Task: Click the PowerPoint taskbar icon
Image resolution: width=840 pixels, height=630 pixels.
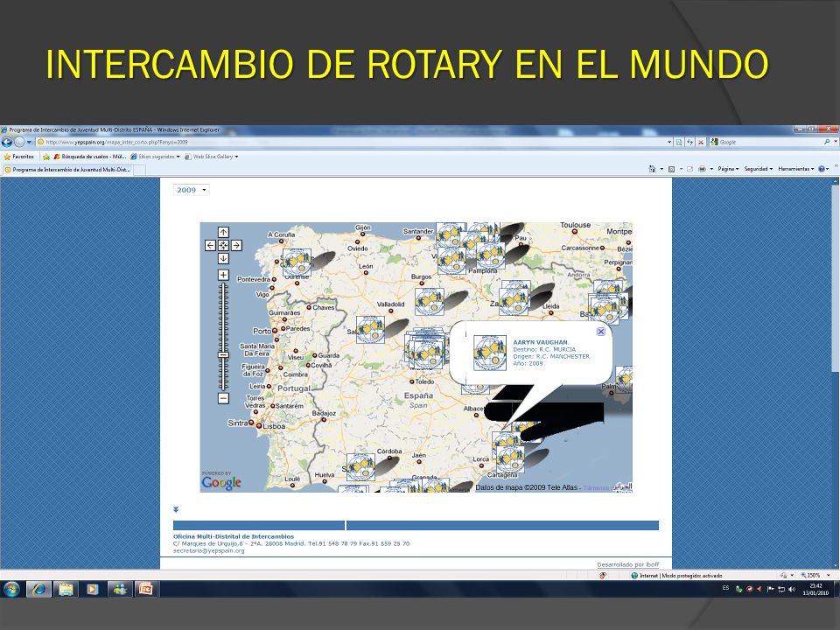Action: coord(146,589)
